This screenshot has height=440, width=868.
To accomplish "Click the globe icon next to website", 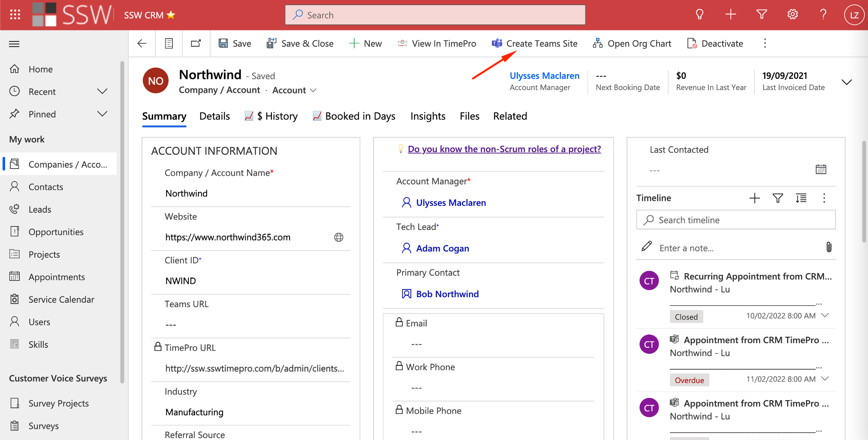I will click(339, 237).
